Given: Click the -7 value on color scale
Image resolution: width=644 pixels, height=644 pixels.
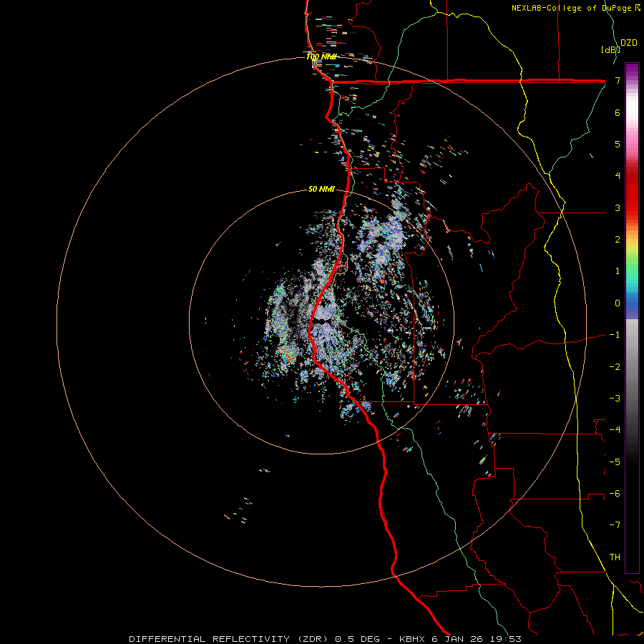Looking at the screenshot, I should click(x=615, y=525).
